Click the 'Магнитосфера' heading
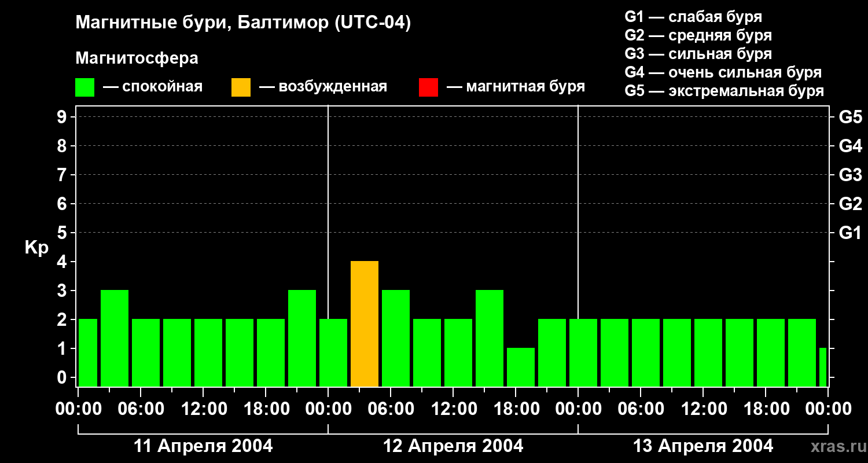The width and height of the screenshot is (868, 463). (137, 58)
